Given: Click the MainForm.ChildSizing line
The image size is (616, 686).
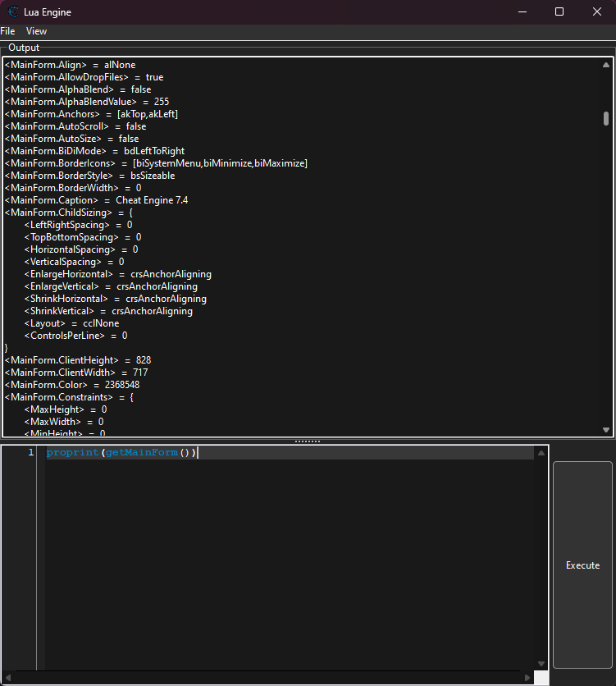Looking at the screenshot, I should click(x=69, y=213).
